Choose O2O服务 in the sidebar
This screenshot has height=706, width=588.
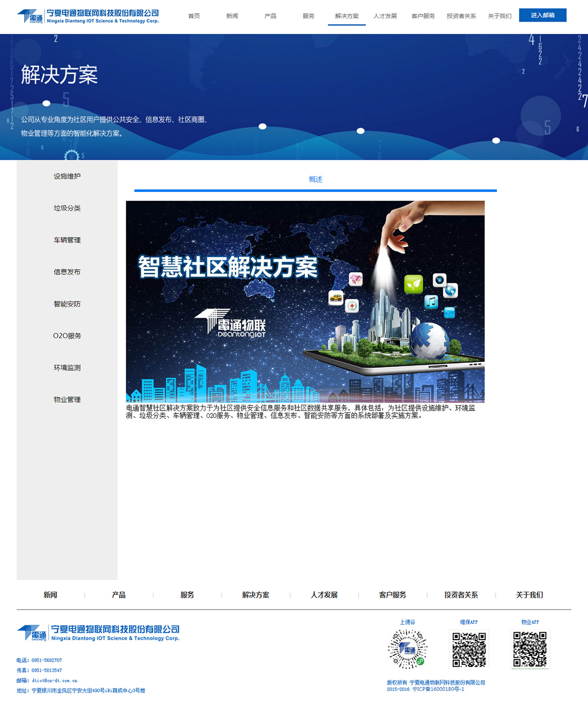[67, 336]
